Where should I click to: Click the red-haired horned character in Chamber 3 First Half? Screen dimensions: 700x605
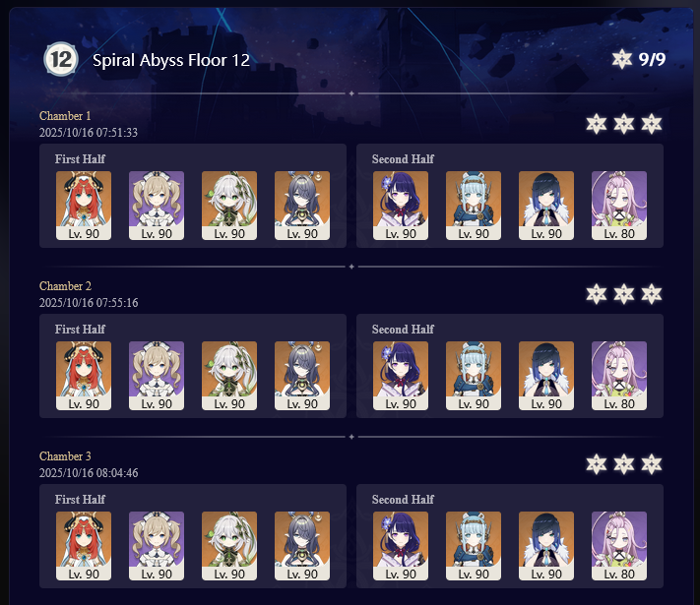click(84, 546)
